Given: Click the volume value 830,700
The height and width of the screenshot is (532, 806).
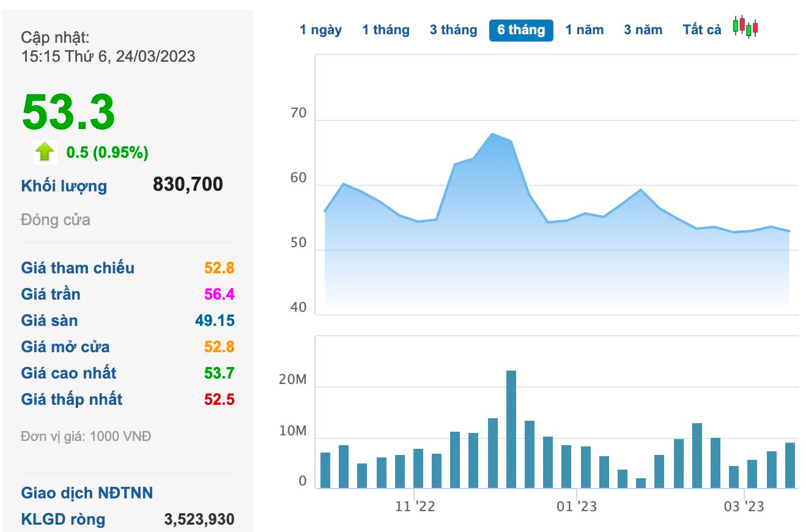Looking at the screenshot, I should click(188, 184).
